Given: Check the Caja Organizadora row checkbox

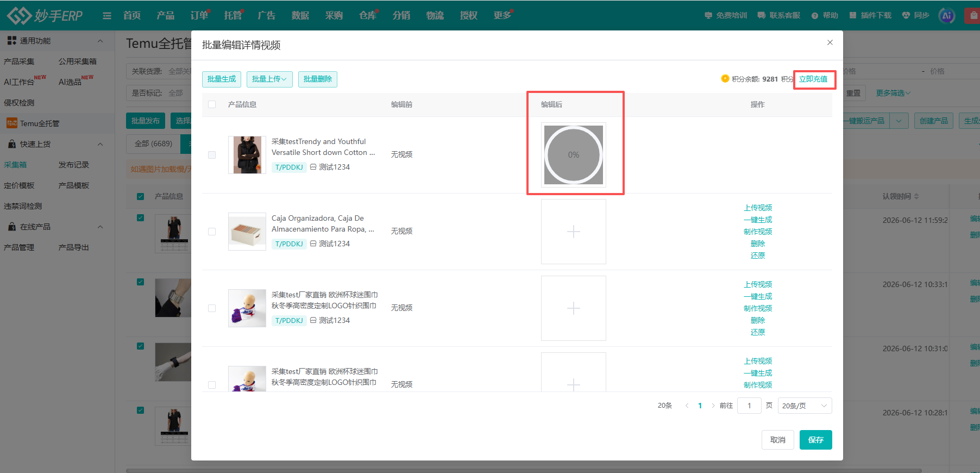Looking at the screenshot, I should coord(212,232).
